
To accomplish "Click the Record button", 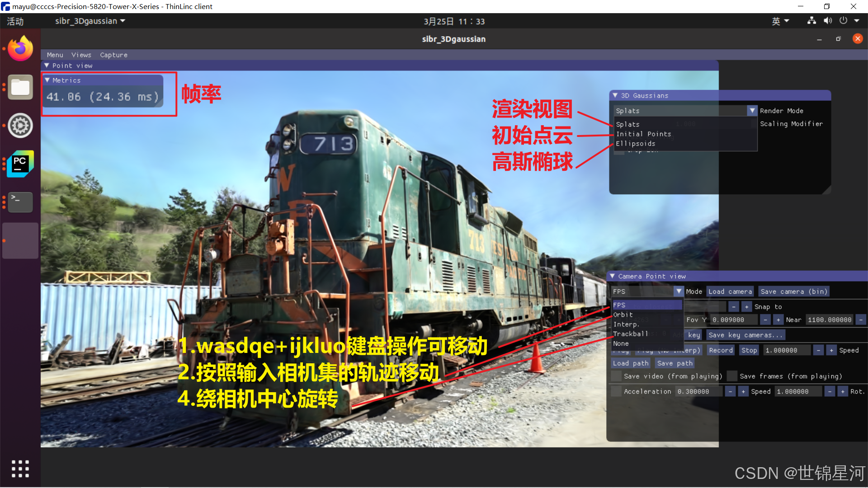I will pyautogui.click(x=721, y=350).
